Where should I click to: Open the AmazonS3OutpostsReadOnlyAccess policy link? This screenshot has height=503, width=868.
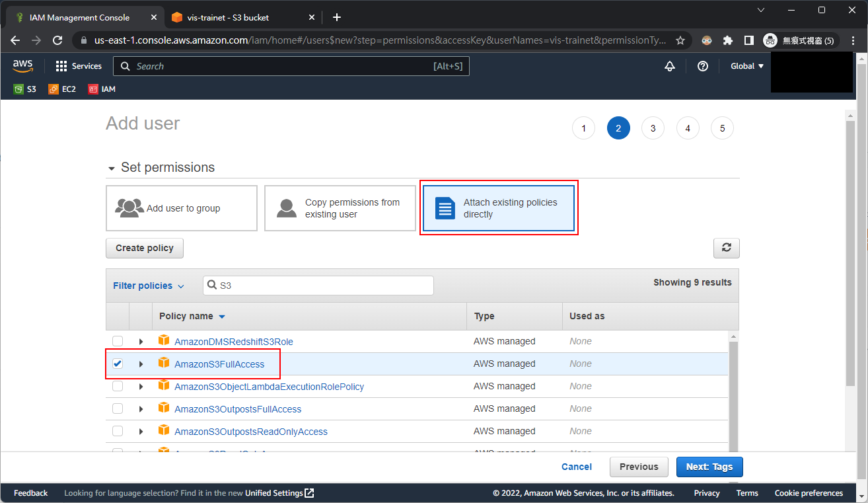pos(251,432)
